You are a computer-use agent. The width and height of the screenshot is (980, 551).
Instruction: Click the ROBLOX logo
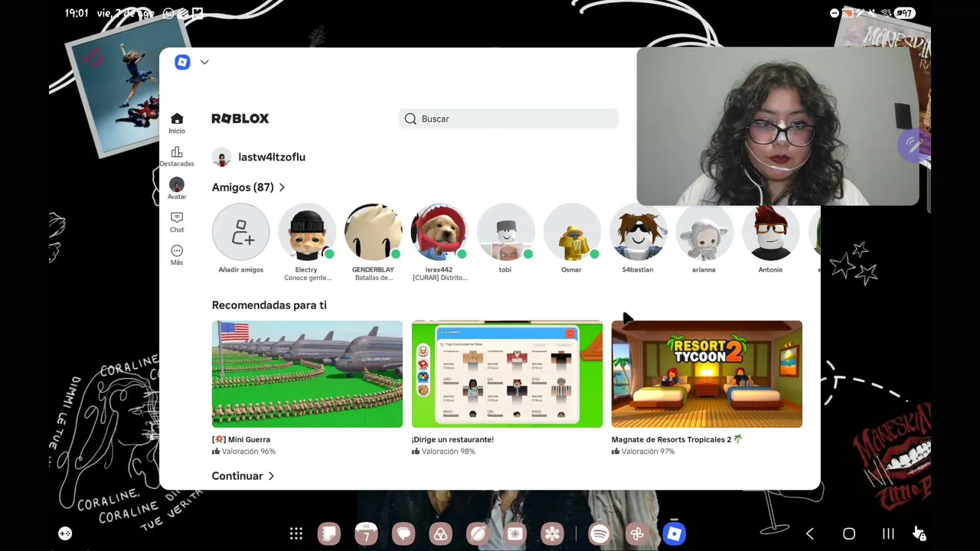click(240, 119)
